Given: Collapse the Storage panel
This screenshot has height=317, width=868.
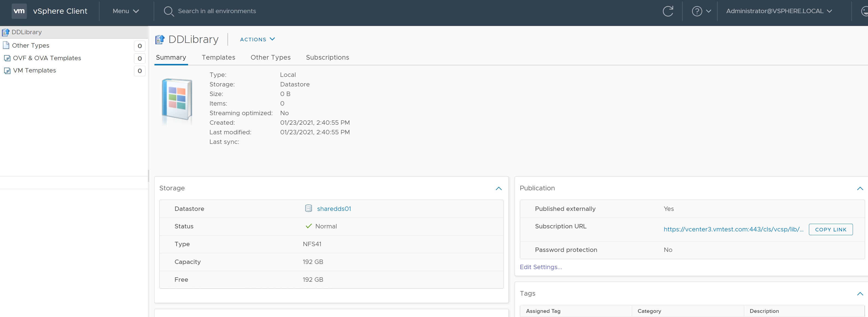Looking at the screenshot, I should click(499, 188).
